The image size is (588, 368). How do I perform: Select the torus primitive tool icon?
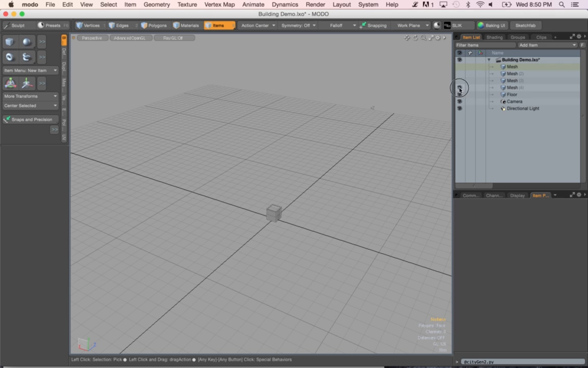pos(10,57)
